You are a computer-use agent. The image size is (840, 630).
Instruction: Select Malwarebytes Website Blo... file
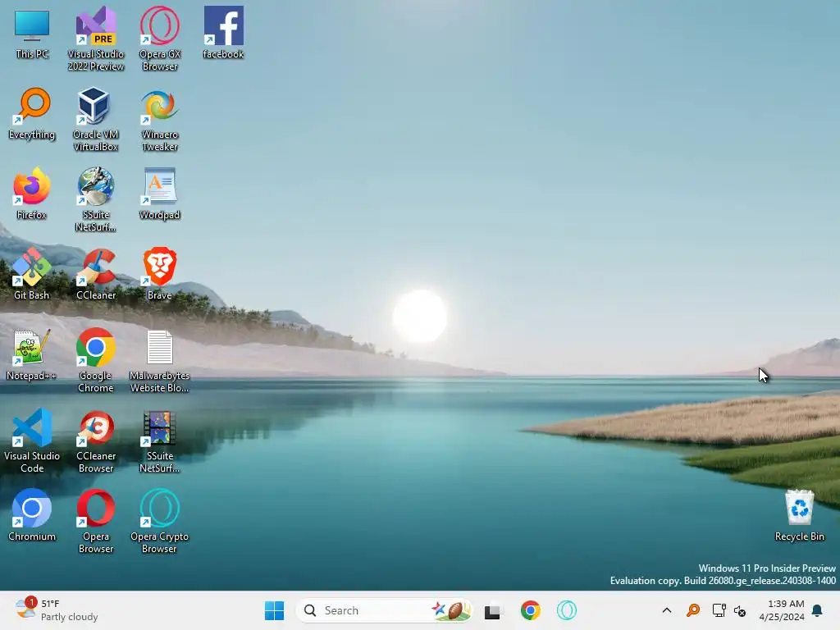coord(160,360)
